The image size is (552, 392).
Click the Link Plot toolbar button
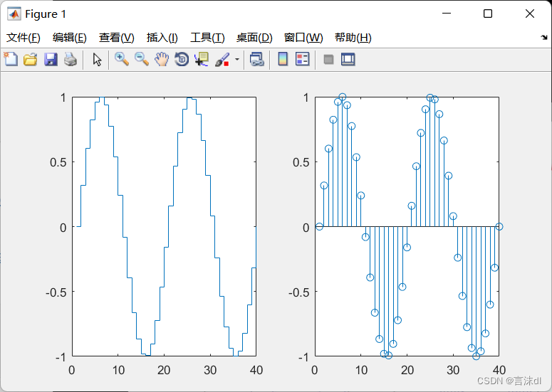pos(256,60)
